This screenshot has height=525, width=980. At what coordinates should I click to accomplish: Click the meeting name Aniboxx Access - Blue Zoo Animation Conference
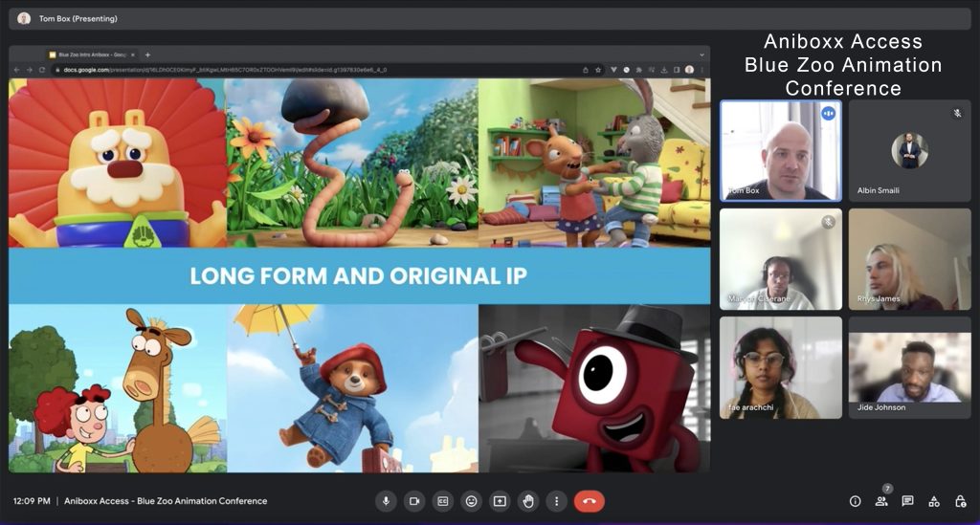point(166,501)
